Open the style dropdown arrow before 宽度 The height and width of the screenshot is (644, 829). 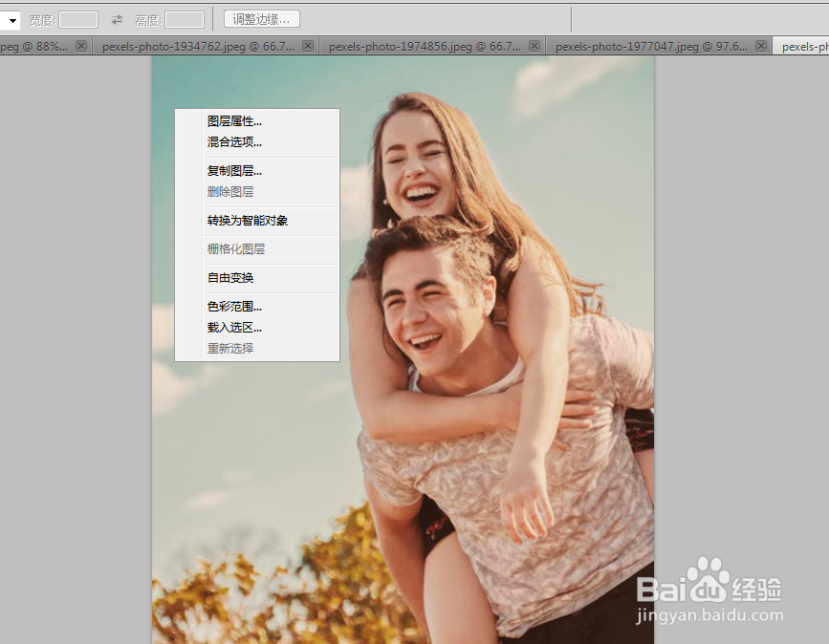11,20
